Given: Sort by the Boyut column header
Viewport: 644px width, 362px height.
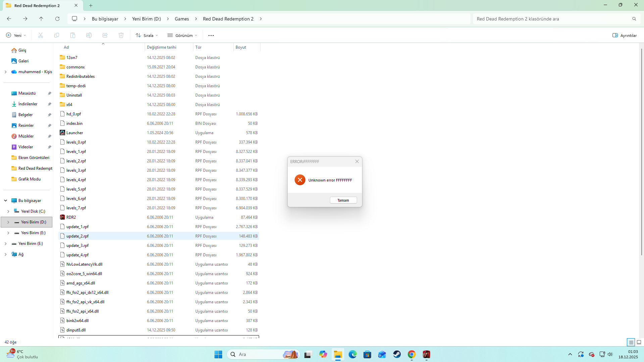Looking at the screenshot, I should [x=247, y=47].
